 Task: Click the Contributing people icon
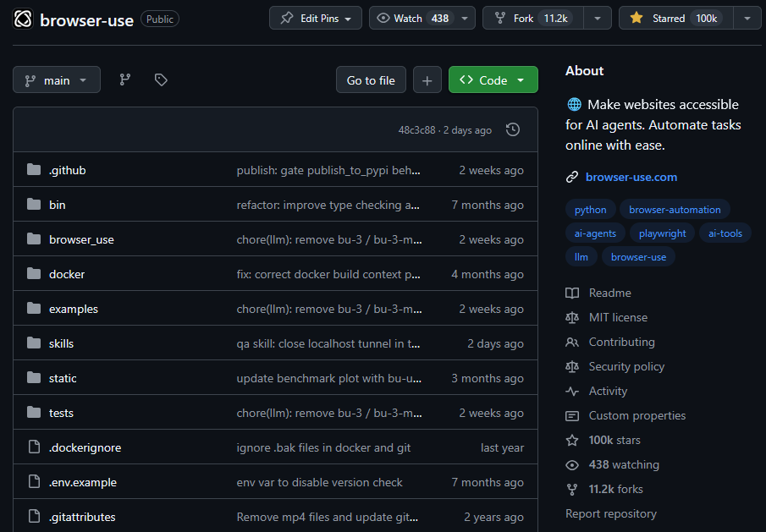pyautogui.click(x=572, y=343)
